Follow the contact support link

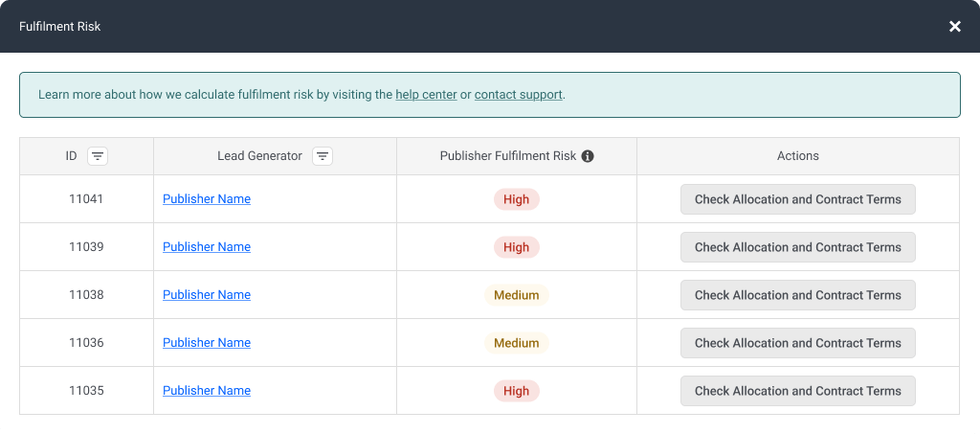[x=518, y=95]
